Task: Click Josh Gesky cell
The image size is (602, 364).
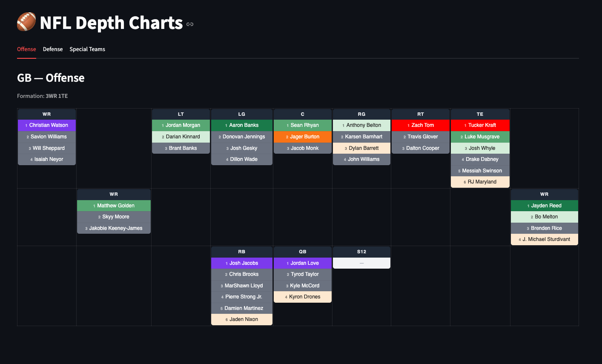Action: (x=242, y=148)
